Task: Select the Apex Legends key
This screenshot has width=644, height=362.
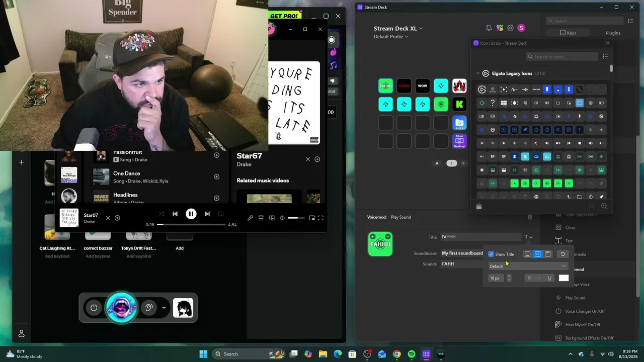Action: click(x=459, y=85)
